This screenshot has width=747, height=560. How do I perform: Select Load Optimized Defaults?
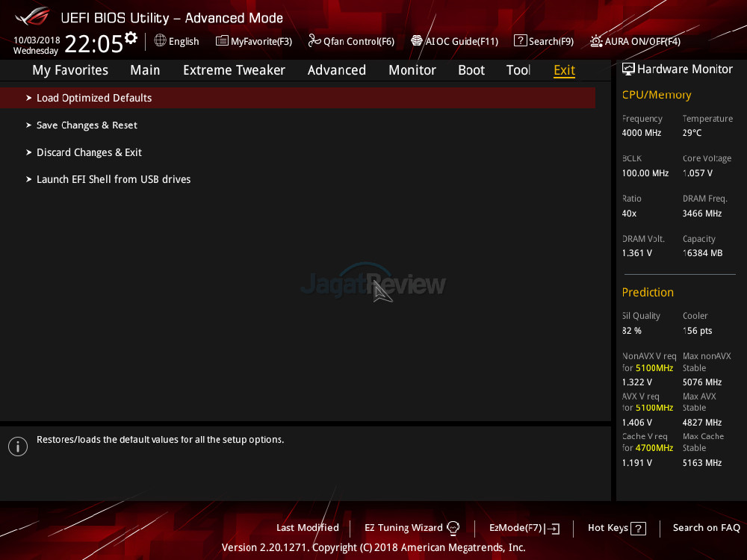(x=298, y=98)
